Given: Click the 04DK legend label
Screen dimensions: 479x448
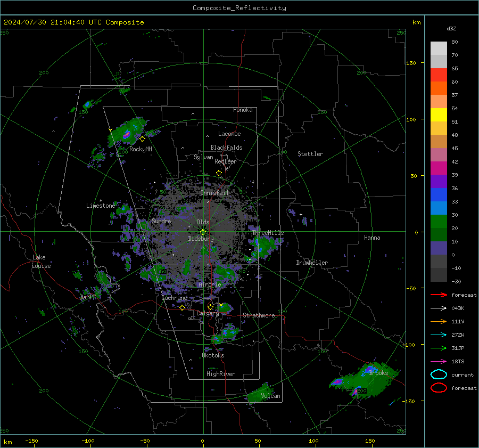Looking at the screenshot, I should [458, 308].
